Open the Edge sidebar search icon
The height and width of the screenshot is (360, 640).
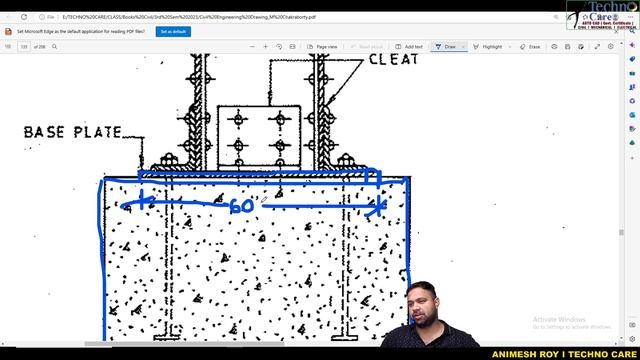(632, 31)
